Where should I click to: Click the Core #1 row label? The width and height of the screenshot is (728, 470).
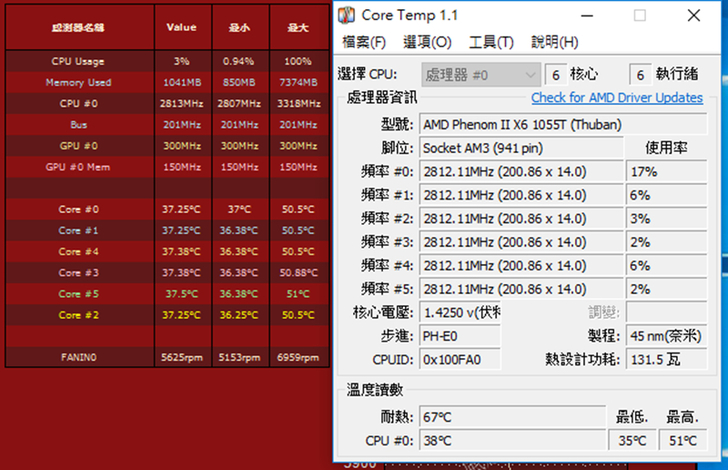pyautogui.click(x=78, y=231)
